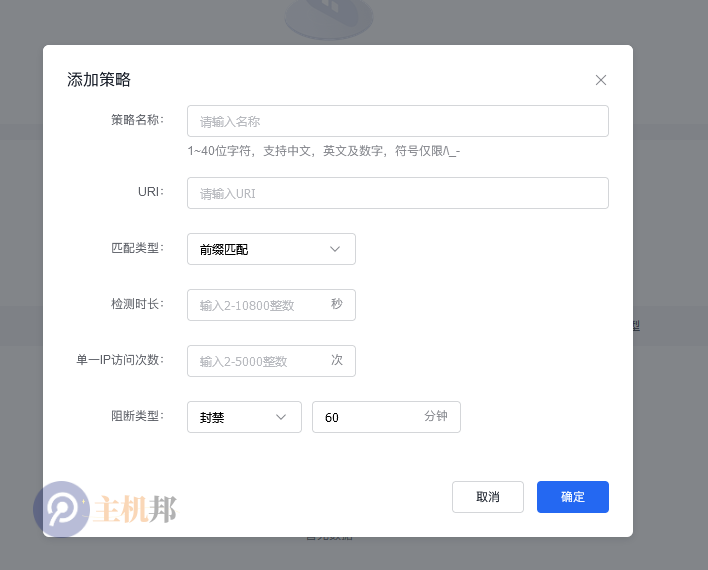Click the 60 分钟 block duration field
The width and height of the screenshot is (708, 570).
pyautogui.click(x=387, y=417)
